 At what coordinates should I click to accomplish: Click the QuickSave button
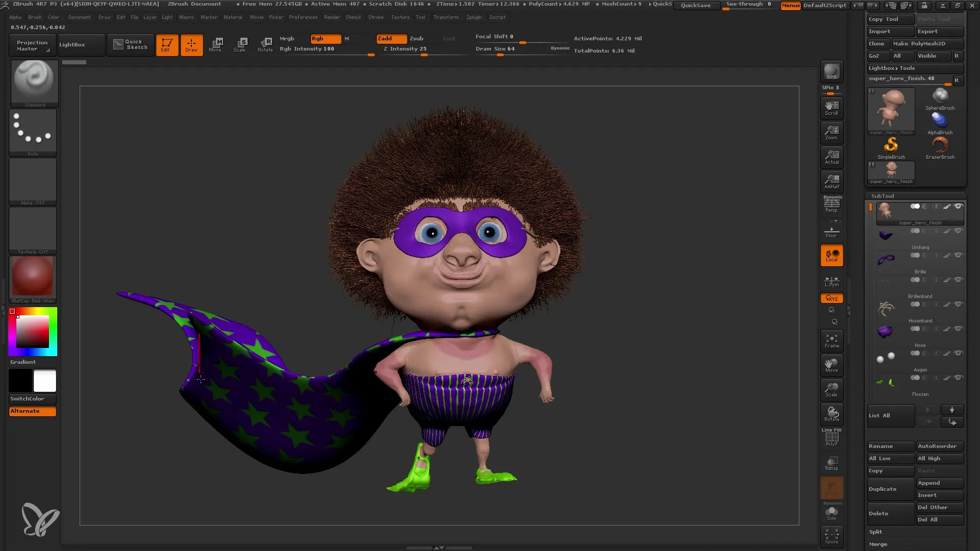(x=695, y=6)
